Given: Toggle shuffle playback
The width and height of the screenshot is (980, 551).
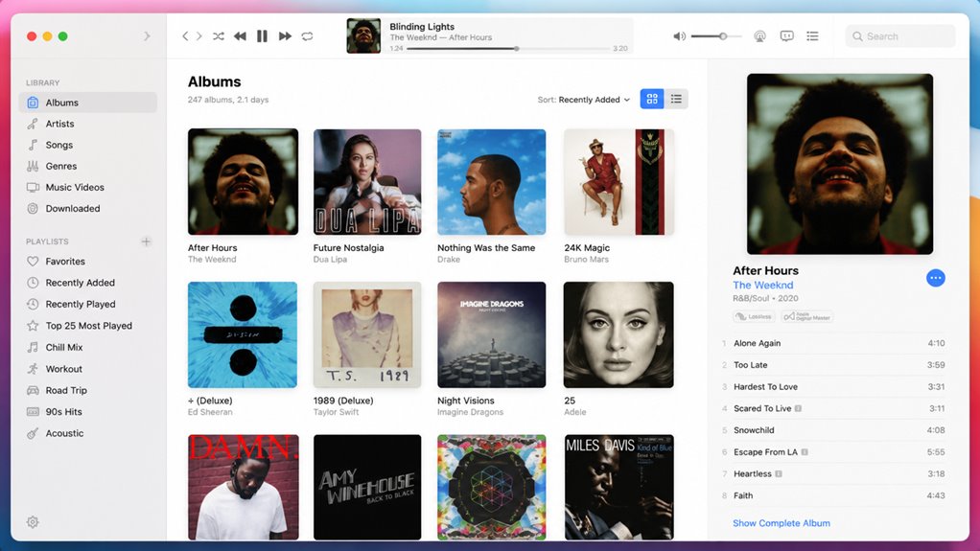Looking at the screenshot, I should pyautogui.click(x=218, y=36).
